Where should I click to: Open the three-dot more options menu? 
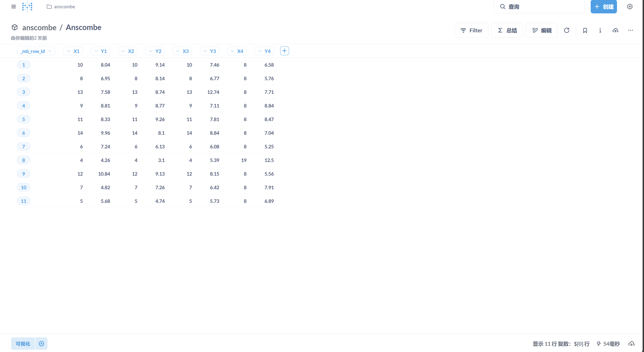tap(630, 30)
